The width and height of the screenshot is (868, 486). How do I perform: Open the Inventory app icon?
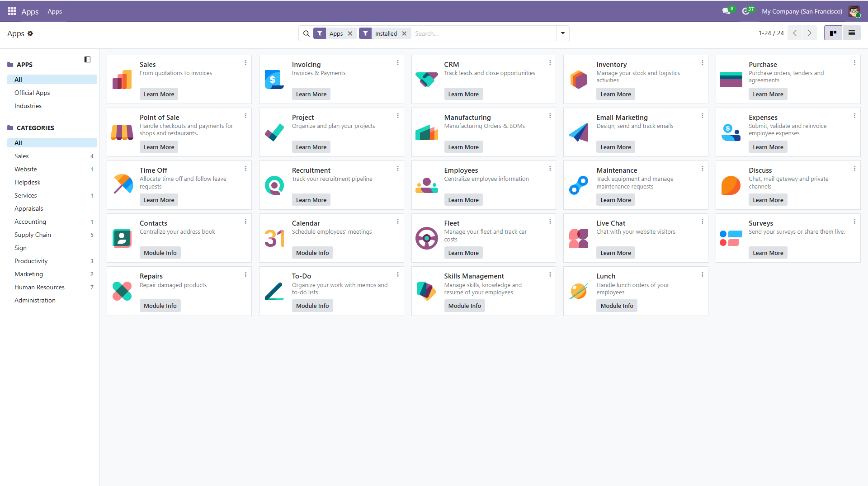[579, 80]
